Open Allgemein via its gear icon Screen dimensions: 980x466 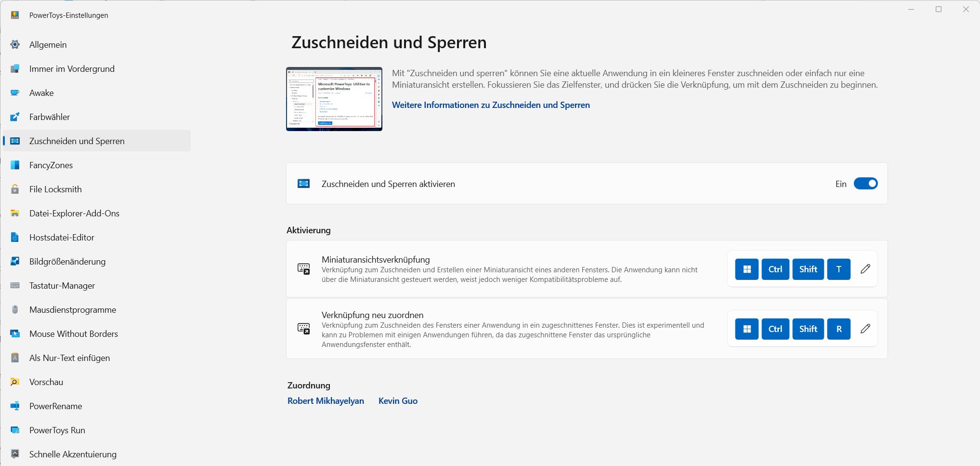coord(15,45)
